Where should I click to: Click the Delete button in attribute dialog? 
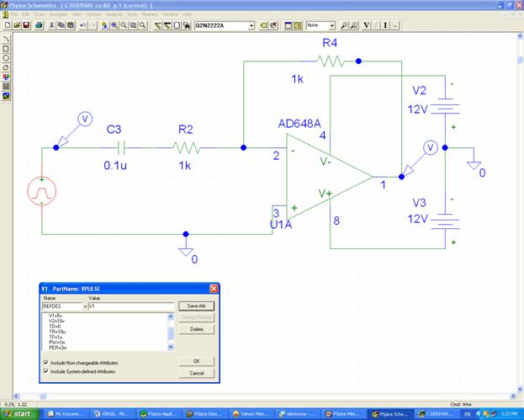(x=196, y=329)
